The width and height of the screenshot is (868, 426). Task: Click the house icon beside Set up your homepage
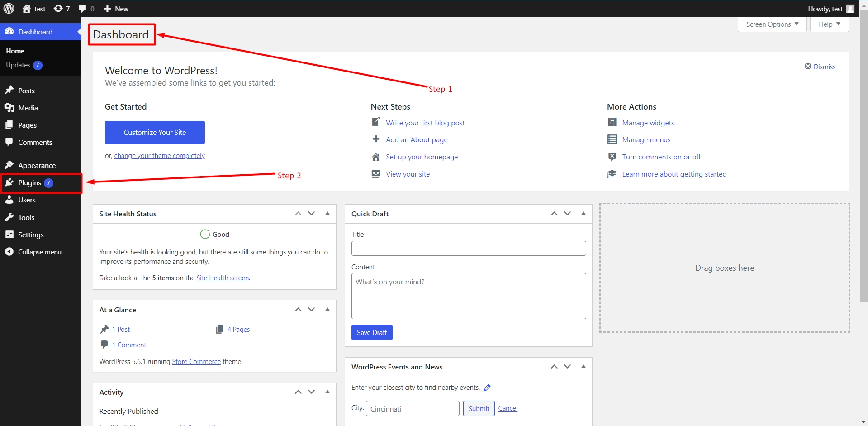[x=376, y=157]
